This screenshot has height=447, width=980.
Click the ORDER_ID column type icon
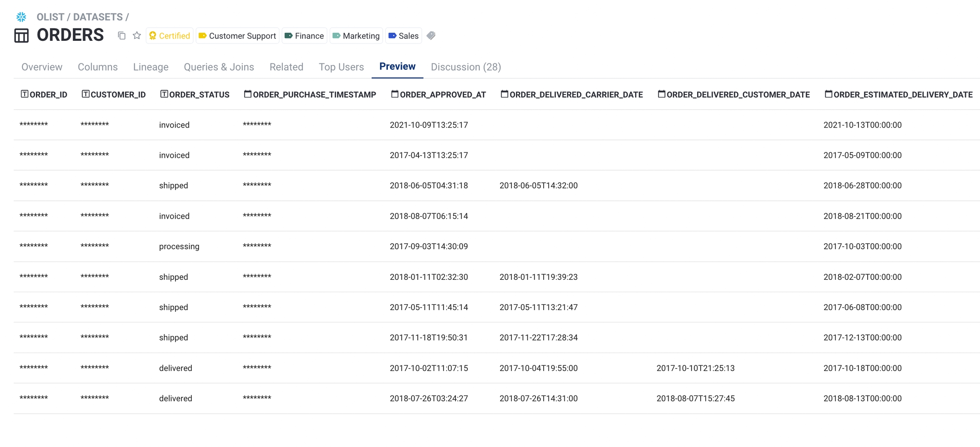click(x=25, y=94)
